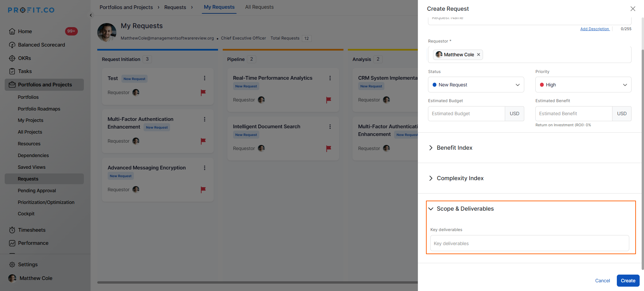Switch to the All Requests tab
Viewport: 644px width, 291px height.
tap(259, 7)
